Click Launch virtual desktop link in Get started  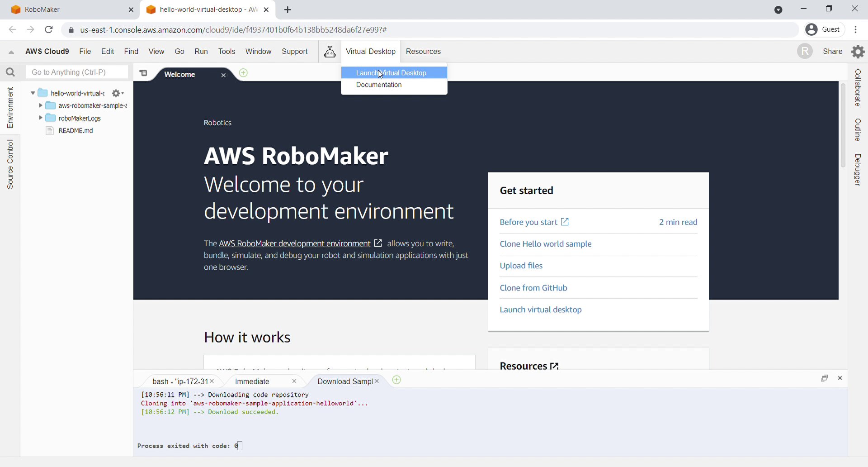pyautogui.click(x=541, y=310)
